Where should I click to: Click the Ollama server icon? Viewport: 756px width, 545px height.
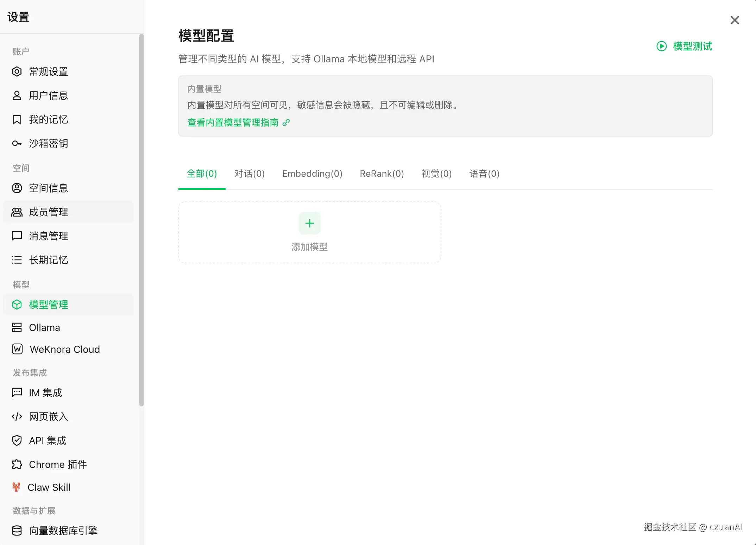[x=17, y=327]
